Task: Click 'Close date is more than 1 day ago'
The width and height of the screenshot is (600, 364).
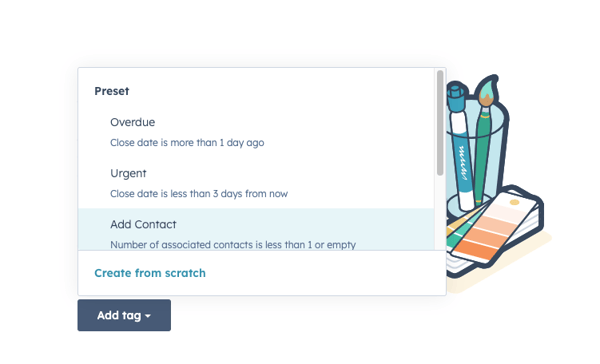Action: point(187,142)
